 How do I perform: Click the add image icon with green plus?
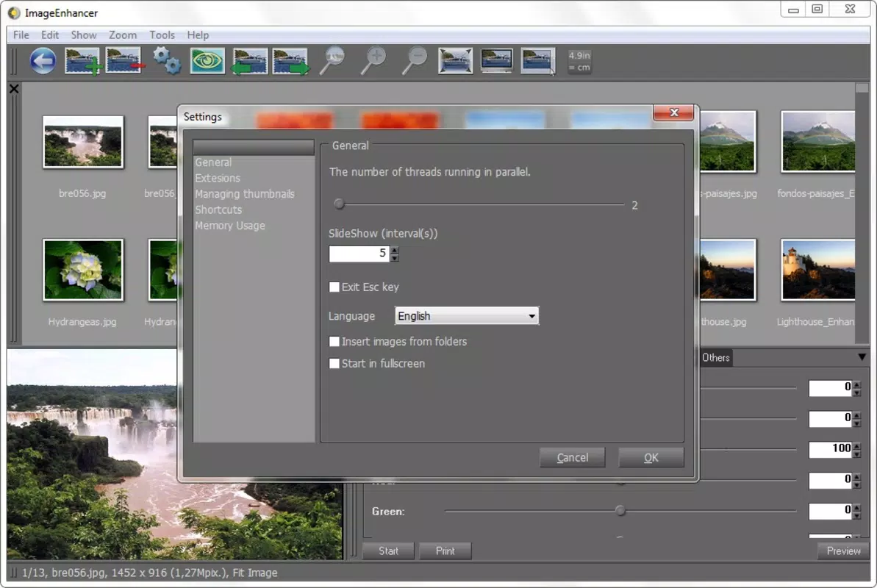point(83,61)
